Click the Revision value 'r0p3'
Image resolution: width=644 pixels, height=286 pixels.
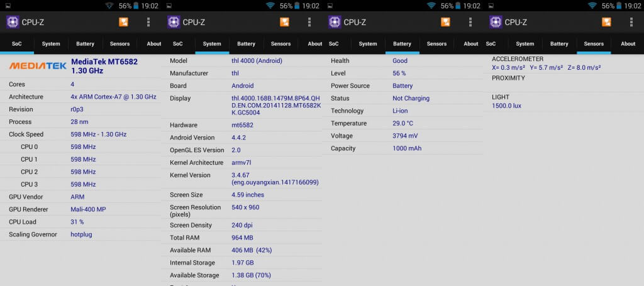[x=77, y=109]
